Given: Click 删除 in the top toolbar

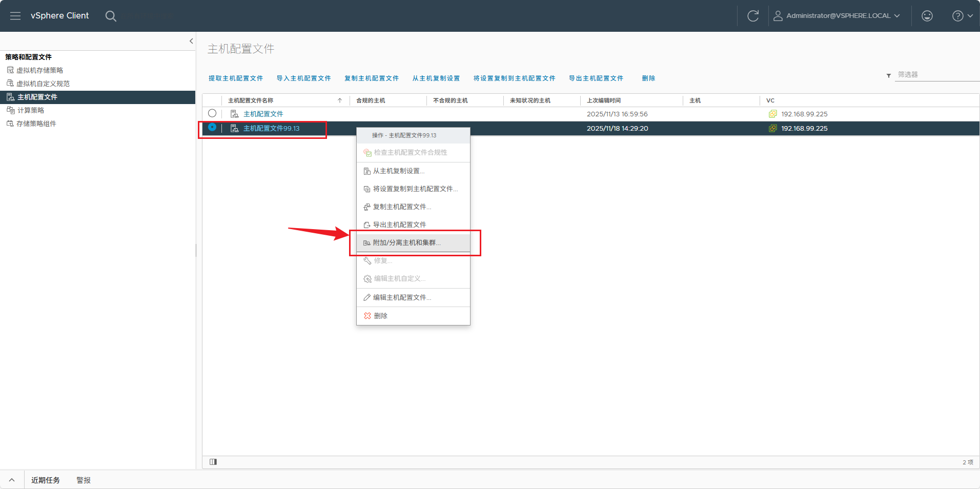Looking at the screenshot, I should 648,78.
